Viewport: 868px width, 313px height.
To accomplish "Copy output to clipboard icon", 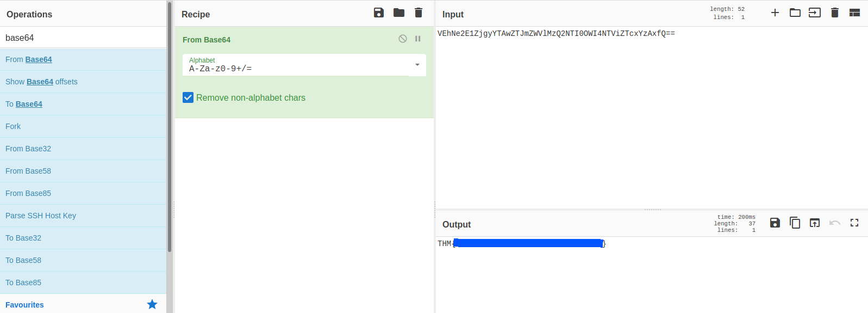I will (795, 223).
